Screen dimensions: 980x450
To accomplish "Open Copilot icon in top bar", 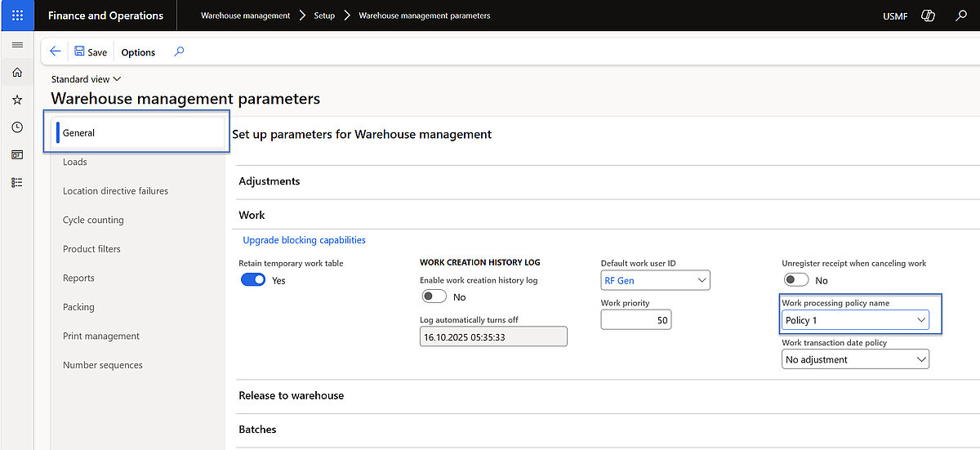I will pyautogui.click(x=927, y=16).
